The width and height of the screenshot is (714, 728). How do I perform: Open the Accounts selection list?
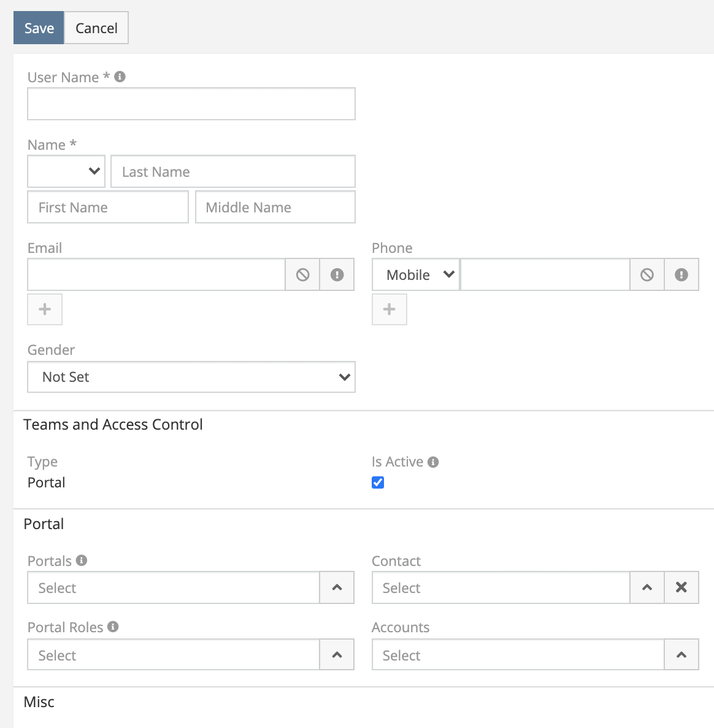[681, 655]
